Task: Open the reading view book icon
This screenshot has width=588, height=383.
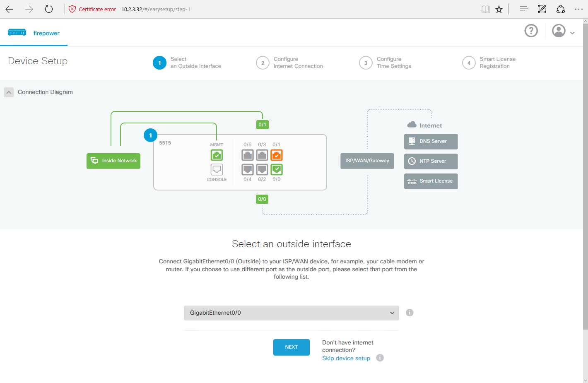Action: (x=486, y=9)
